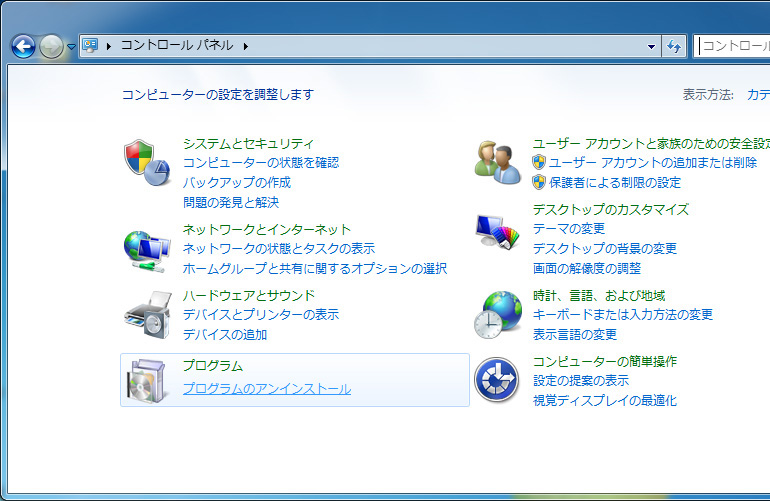Click the Desktop Customization monitor icon

pos(497,231)
